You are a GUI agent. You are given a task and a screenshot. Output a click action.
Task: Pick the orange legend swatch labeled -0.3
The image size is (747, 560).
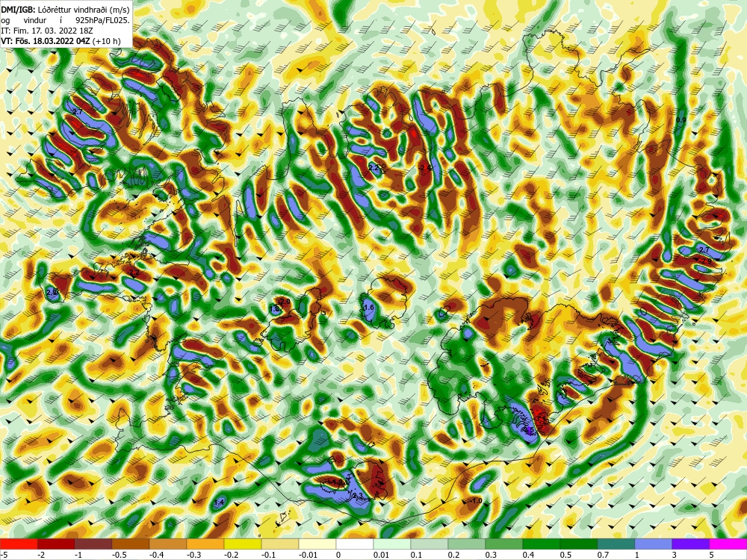205,544
